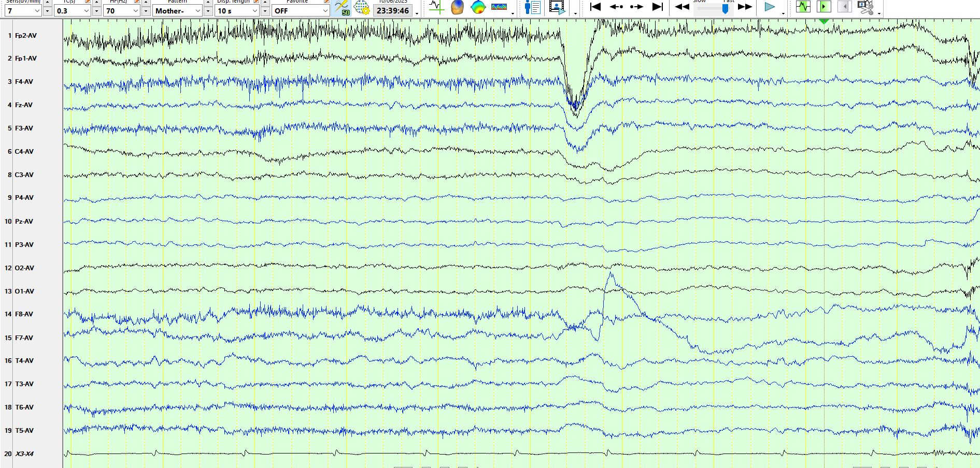Click the green event marker triangle
This screenshot has width=980, height=468.
[x=824, y=21]
